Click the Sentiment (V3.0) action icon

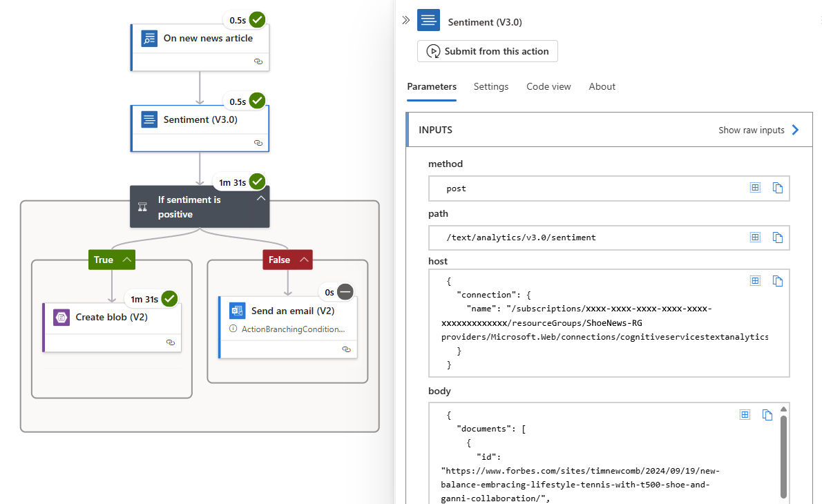(149, 119)
